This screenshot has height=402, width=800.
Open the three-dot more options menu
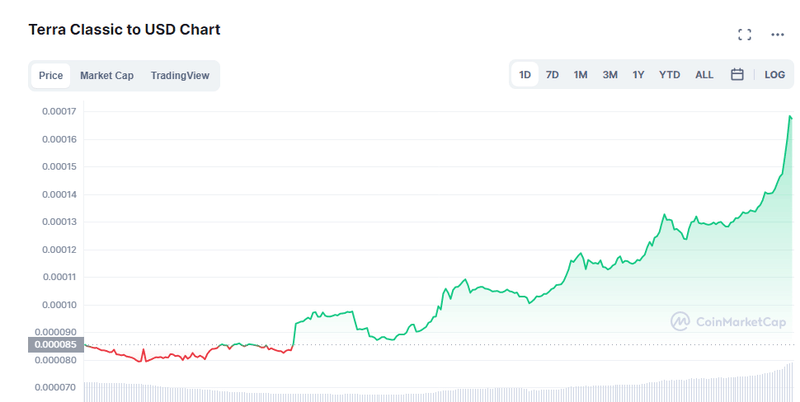(777, 35)
